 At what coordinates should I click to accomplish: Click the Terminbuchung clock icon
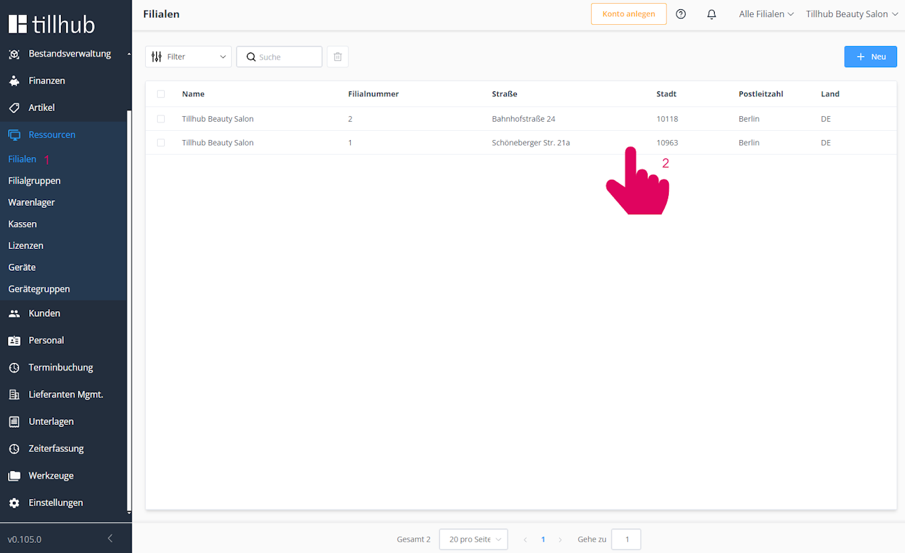[14, 368]
